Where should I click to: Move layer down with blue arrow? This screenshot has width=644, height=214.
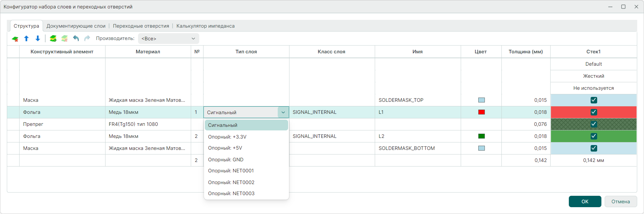point(38,39)
